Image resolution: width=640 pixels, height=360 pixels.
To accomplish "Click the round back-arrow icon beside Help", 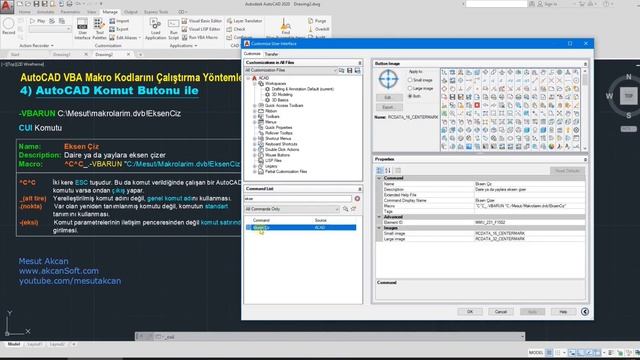I will [584, 311].
